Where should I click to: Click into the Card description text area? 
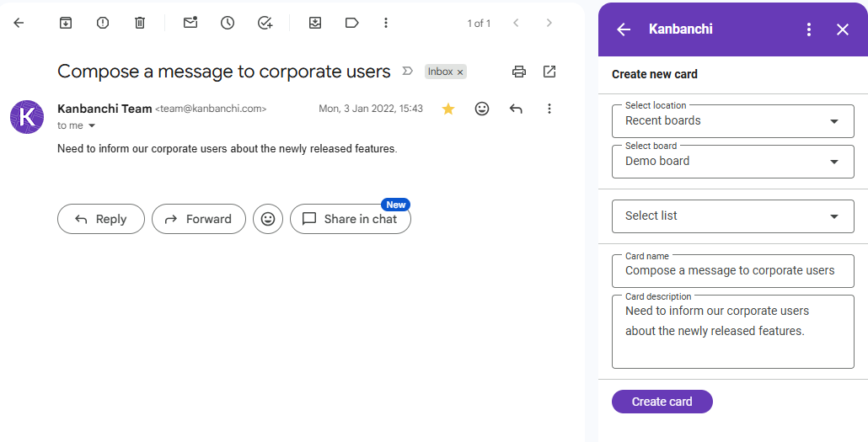(x=733, y=332)
